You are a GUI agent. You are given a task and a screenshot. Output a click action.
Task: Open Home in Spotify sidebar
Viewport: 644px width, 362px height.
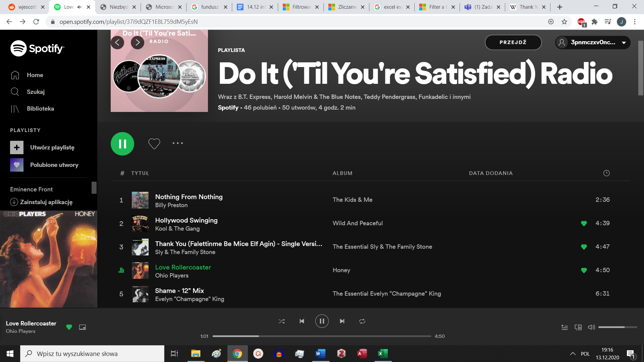point(27,75)
